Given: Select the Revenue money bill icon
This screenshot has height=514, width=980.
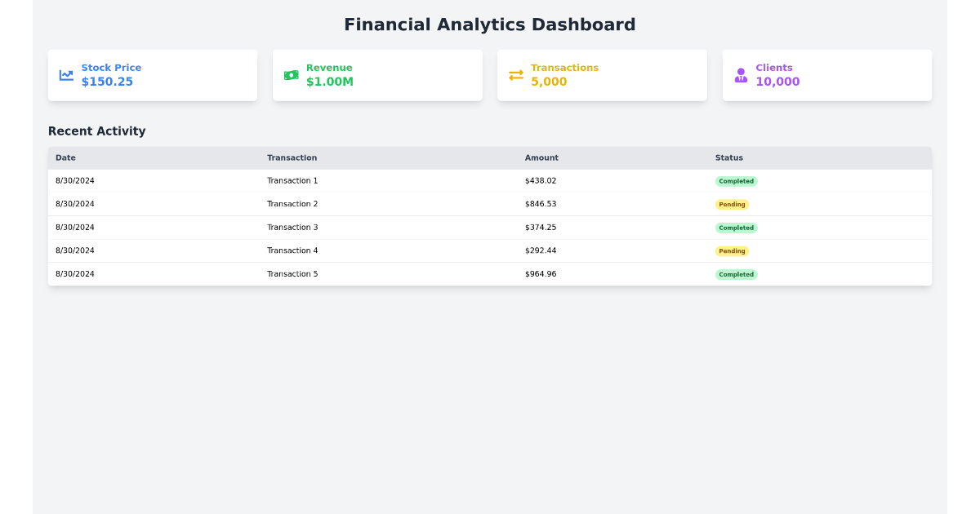Looking at the screenshot, I should point(291,75).
